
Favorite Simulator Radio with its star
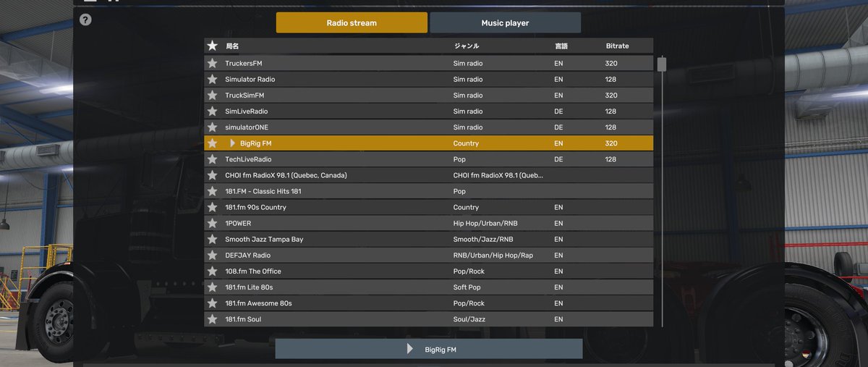point(212,79)
